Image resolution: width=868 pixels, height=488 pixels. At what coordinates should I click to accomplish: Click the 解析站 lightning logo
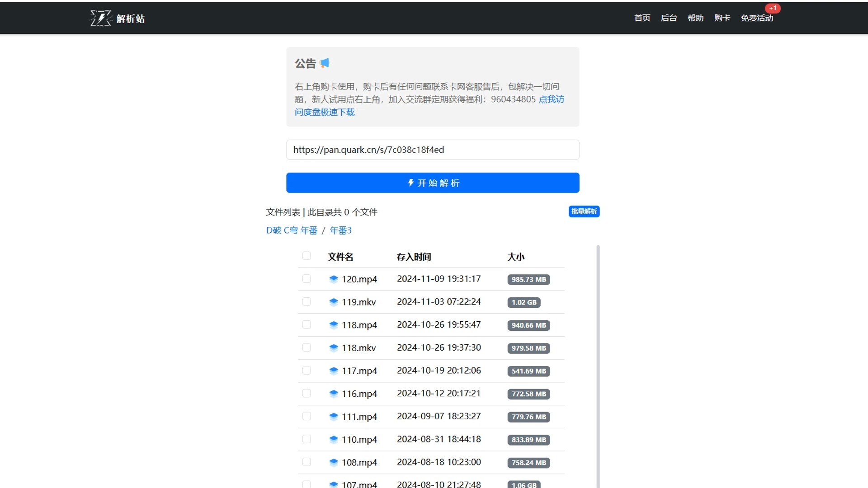click(100, 18)
